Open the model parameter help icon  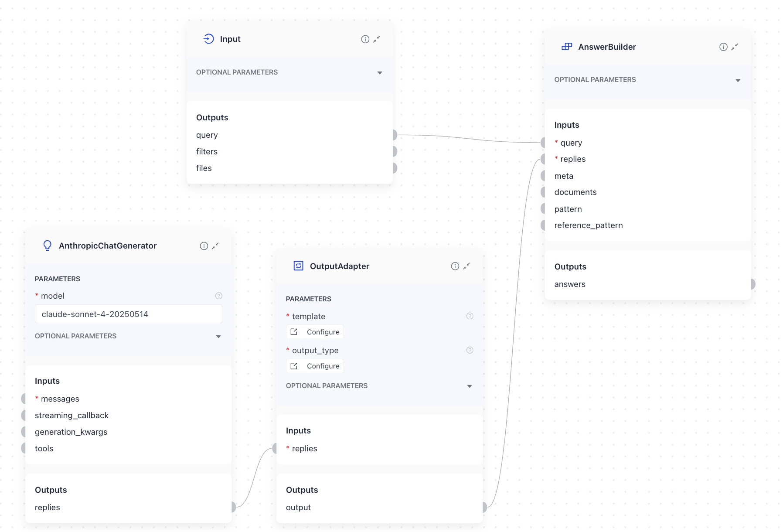[218, 296]
